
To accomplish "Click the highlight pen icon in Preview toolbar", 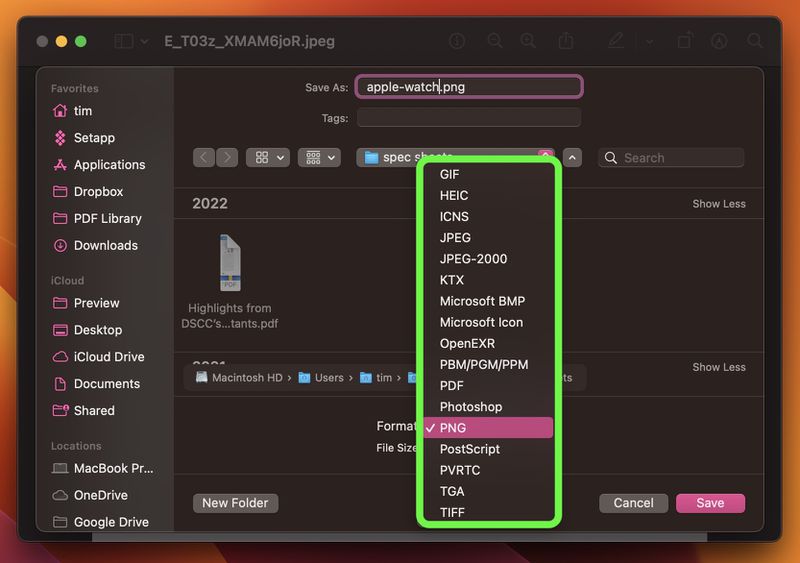I will click(x=616, y=41).
